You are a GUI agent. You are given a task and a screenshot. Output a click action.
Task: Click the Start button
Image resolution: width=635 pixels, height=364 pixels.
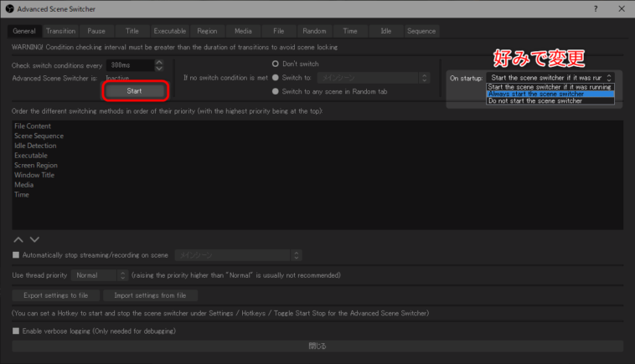[x=134, y=91]
